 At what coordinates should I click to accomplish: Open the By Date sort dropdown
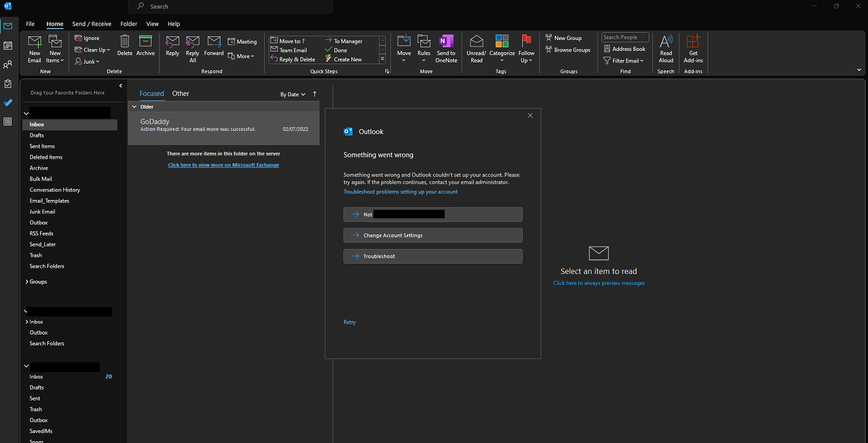[x=292, y=94]
